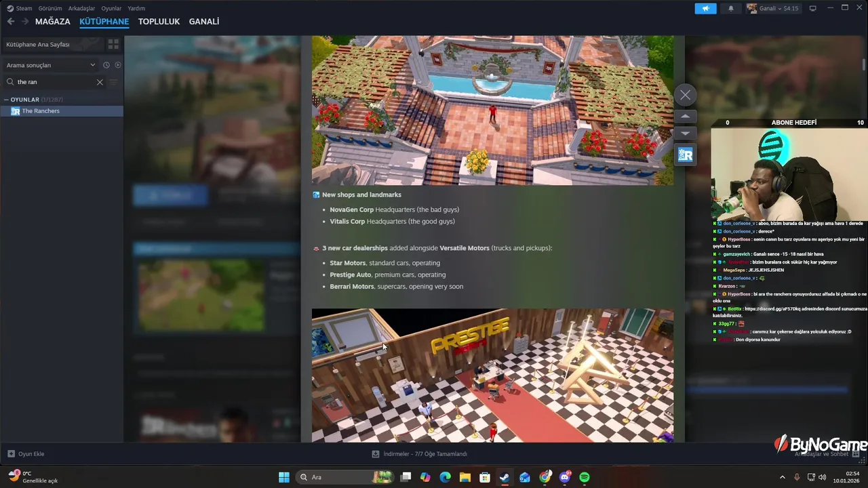Go to next news item using down arrow
The width and height of the screenshot is (868, 488).
[685, 134]
